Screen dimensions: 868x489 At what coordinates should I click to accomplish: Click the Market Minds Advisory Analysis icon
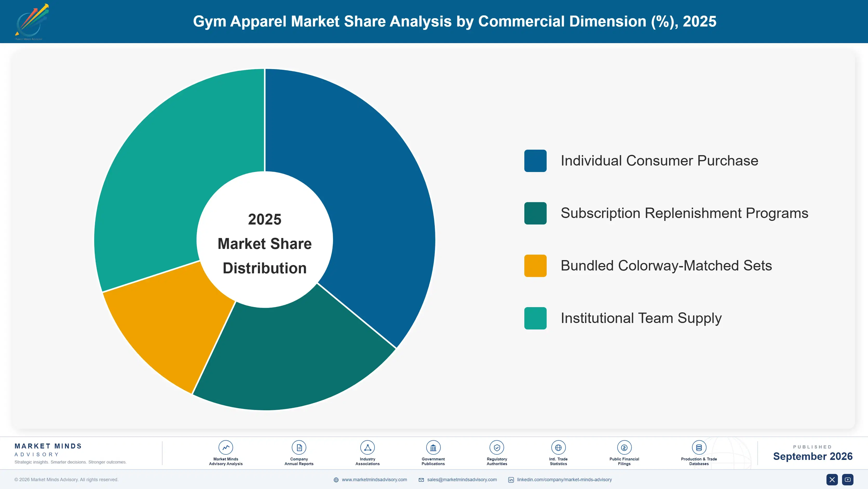pyautogui.click(x=225, y=447)
